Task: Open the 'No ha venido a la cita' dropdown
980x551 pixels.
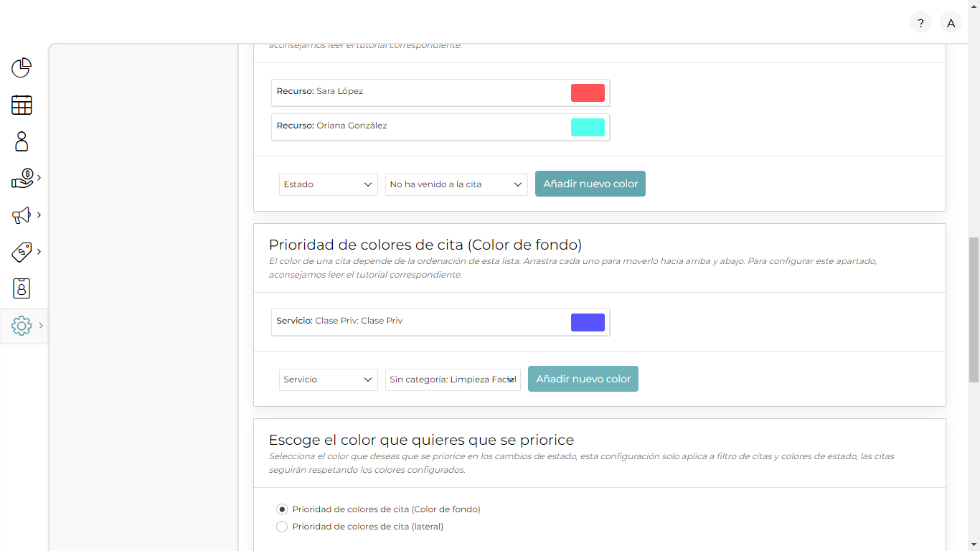Action: click(x=456, y=184)
